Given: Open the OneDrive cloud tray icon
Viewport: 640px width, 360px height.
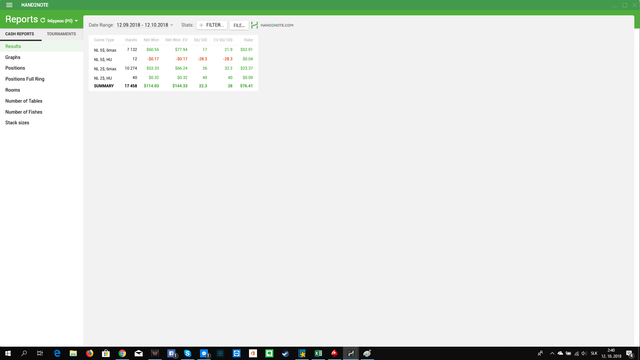Looking at the screenshot, I should pyautogui.click(x=560, y=353).
